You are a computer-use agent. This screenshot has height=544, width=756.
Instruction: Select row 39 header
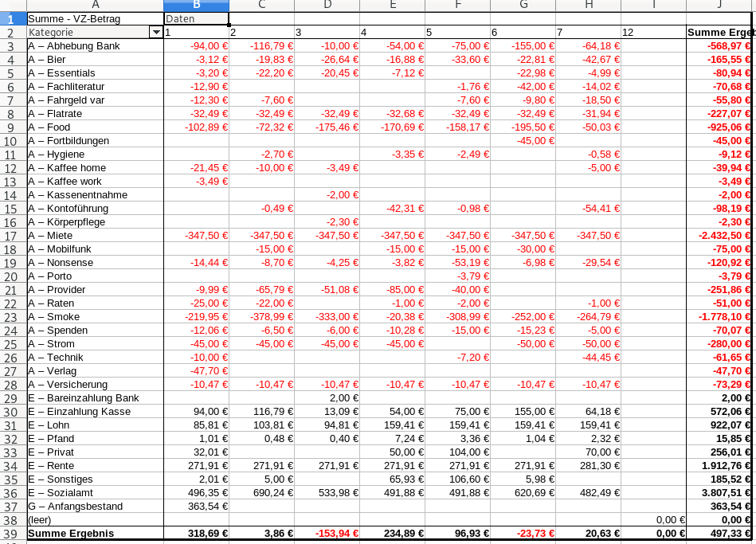click(x=13, y=534)
